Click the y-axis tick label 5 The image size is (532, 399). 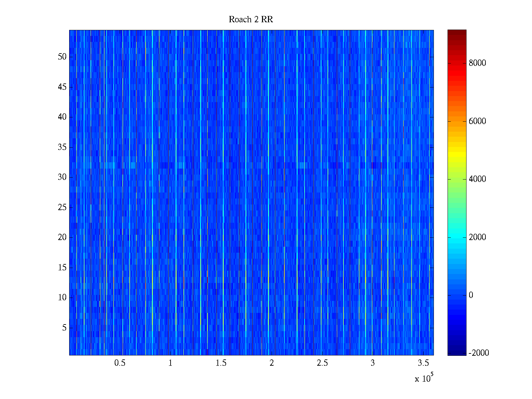[64, 328]
